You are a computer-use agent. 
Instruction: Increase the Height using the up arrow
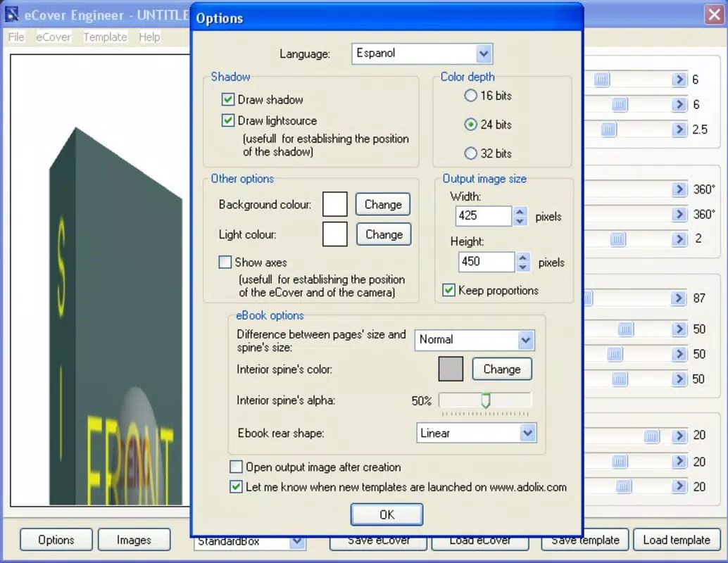[x=523, y=258]
